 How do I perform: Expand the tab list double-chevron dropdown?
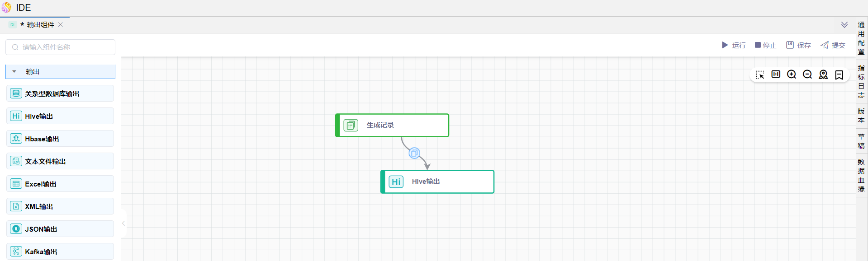pos(844,25)
